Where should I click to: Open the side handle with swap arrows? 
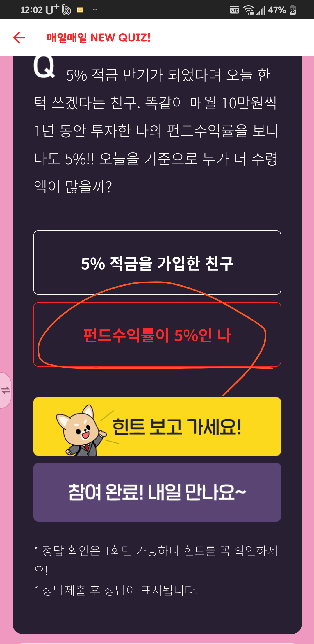tap(6, 390)
